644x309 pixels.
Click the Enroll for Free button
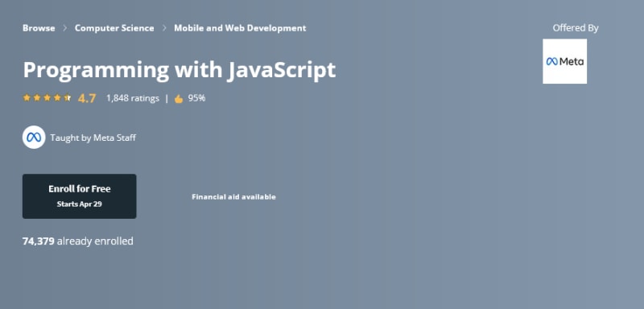[x=79, y=196]
